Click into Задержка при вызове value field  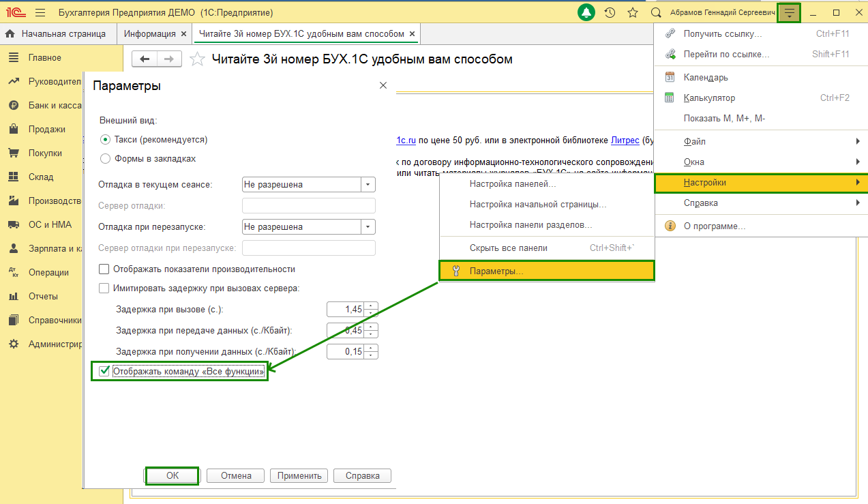pos(346,310)
